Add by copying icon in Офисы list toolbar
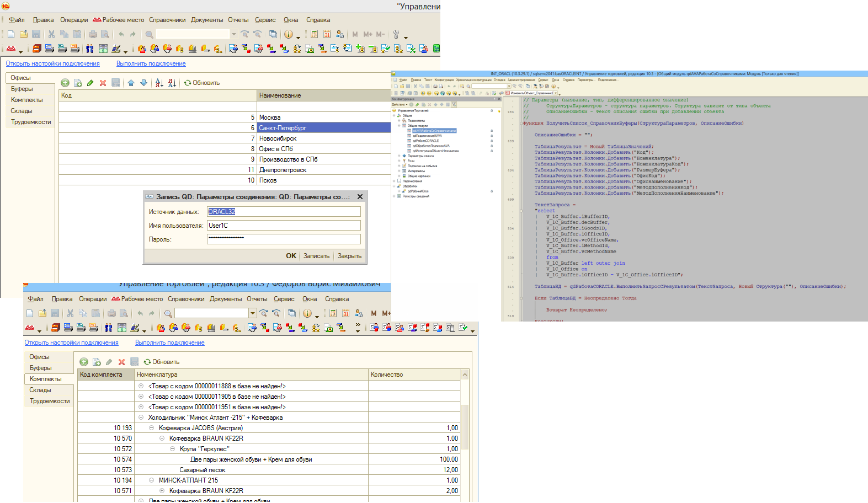Screen dimensions: 868x503 (x=78, y=83)
